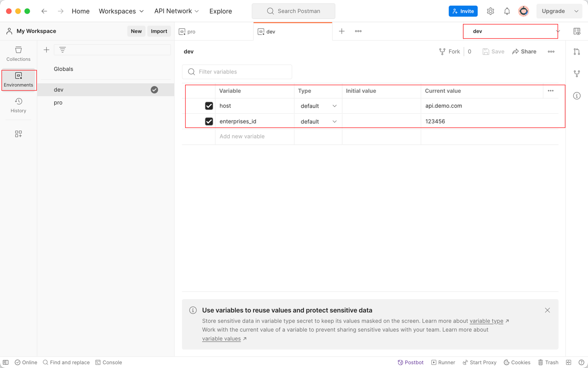Click the configure workspace sidebar grid icon
Viewport: 588px width, 368px height.
(x=18, y=134)
